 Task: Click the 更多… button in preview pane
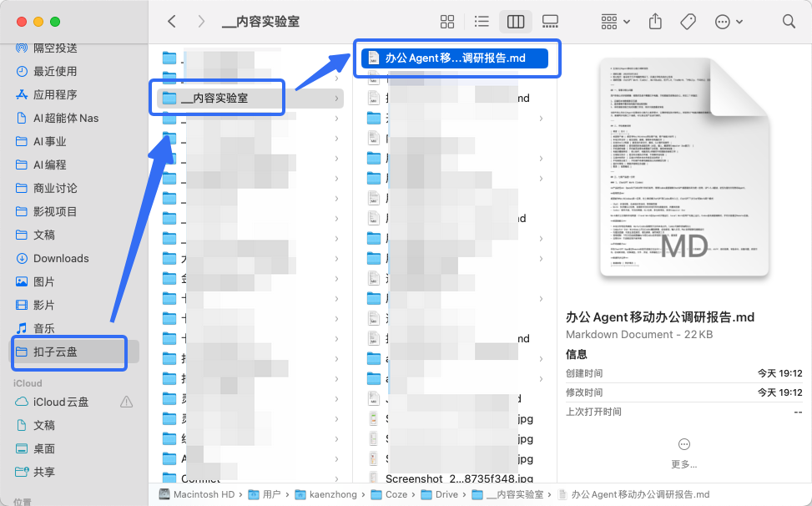tap(684, 453)
